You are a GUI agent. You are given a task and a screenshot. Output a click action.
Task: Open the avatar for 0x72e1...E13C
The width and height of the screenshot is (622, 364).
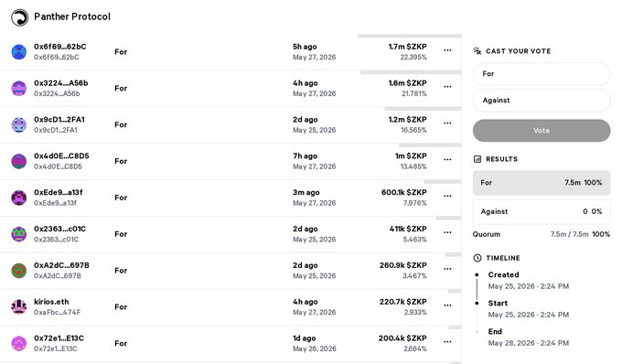tap(18, 343)
